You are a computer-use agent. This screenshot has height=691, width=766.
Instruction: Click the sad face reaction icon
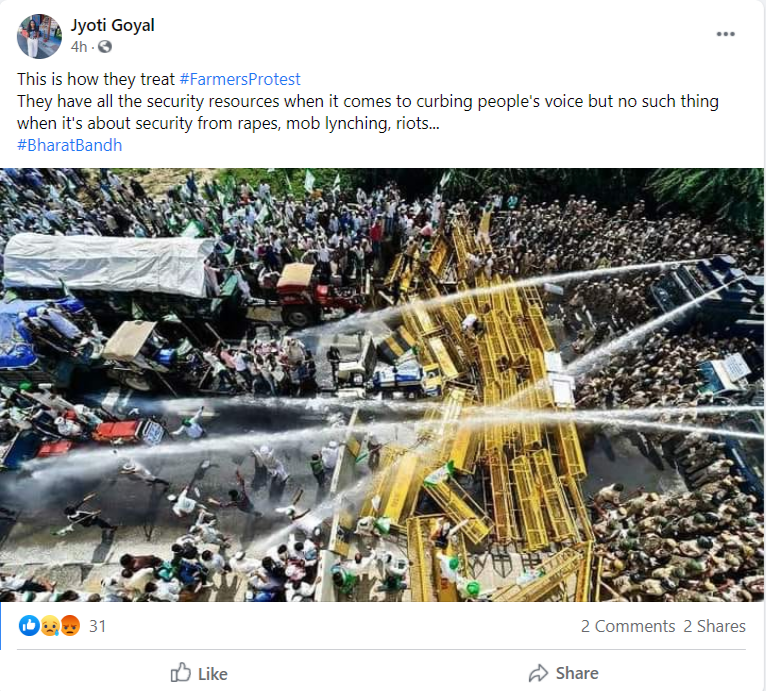pyautogui.click(x=49, y=626)
